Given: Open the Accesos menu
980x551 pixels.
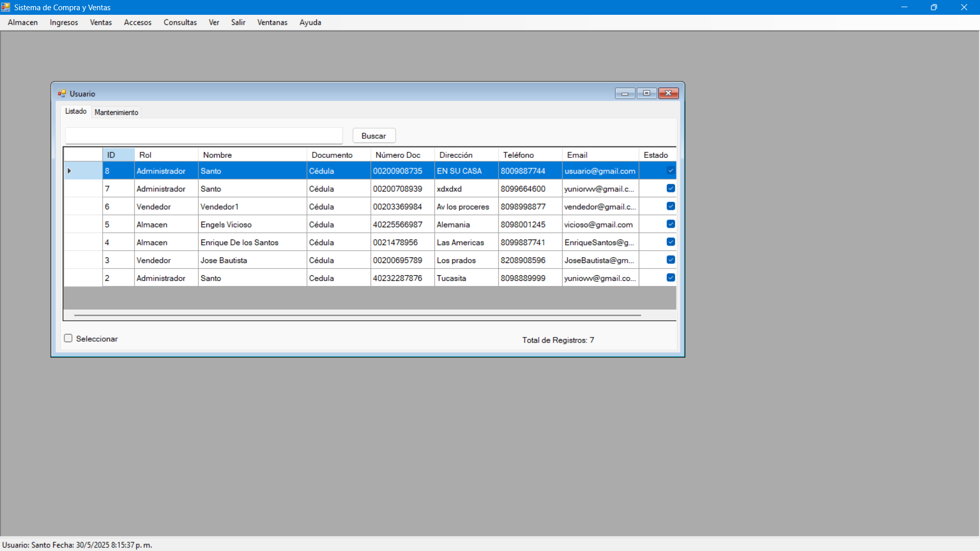Looking at the screenshot, I should 137,22.
